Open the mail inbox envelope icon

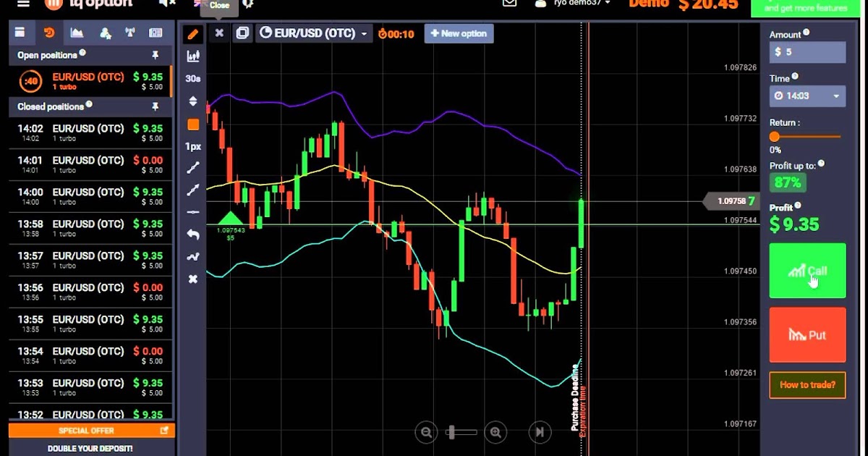509,3
